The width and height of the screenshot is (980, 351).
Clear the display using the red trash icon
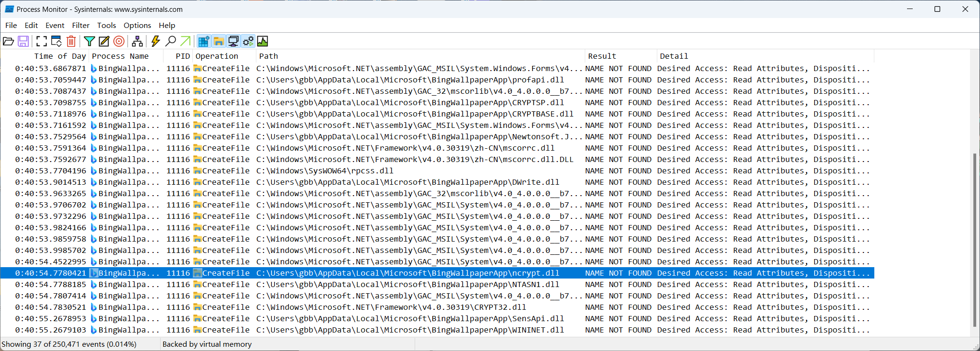71,41
